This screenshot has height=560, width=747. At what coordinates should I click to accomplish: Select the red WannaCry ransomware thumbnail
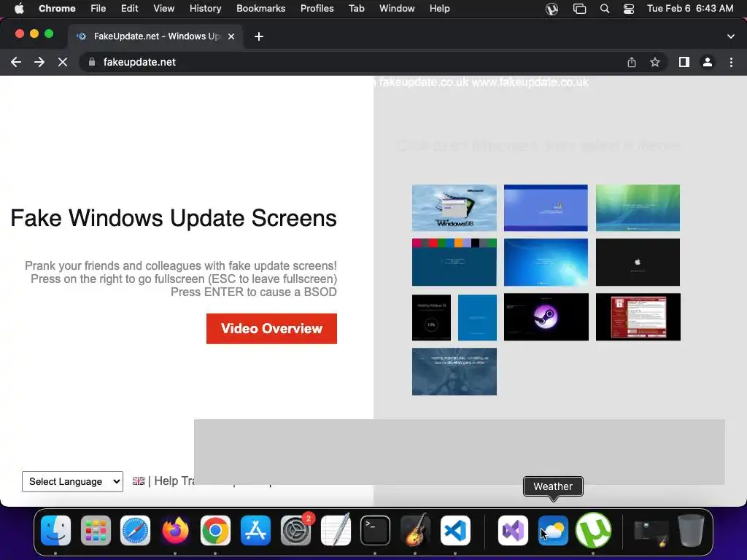638,316
